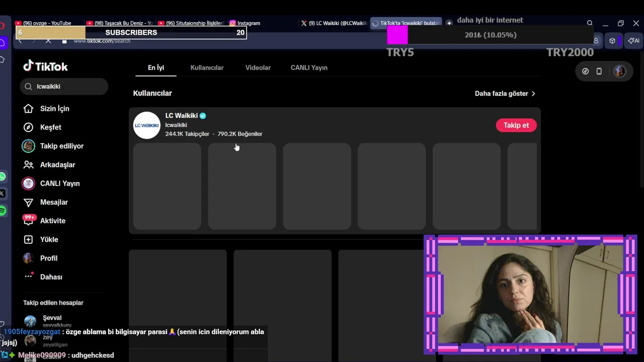Image resolution: width=644 pixels, height=362 pixels.
Task: Open CANLI Yayın in sidebar
Action: [59, 184]
